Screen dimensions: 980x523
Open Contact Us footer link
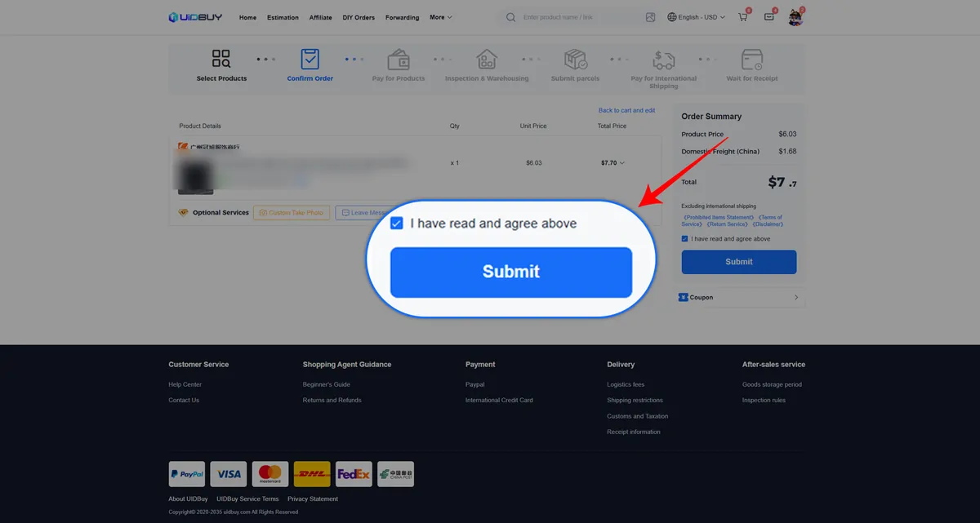coord(184,400)
